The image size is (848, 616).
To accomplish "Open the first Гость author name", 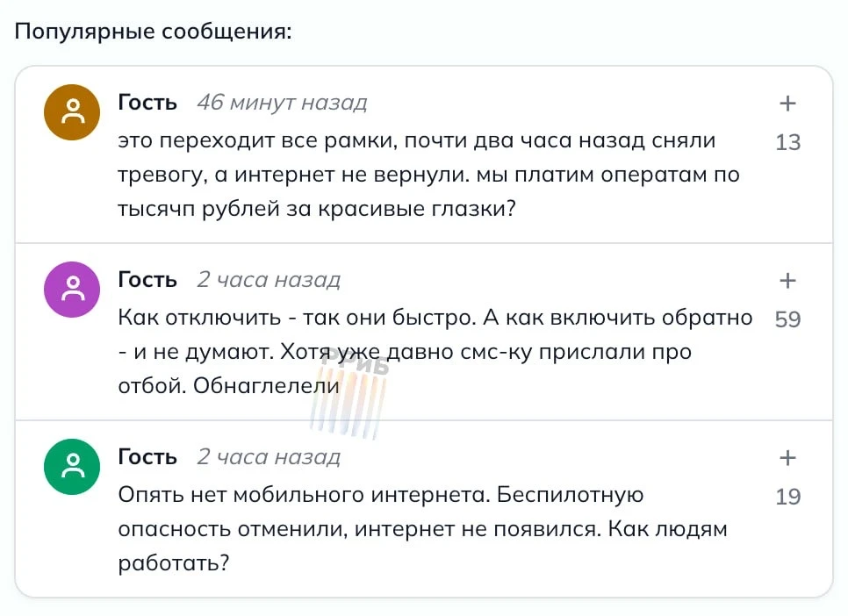I will (147, 102).
